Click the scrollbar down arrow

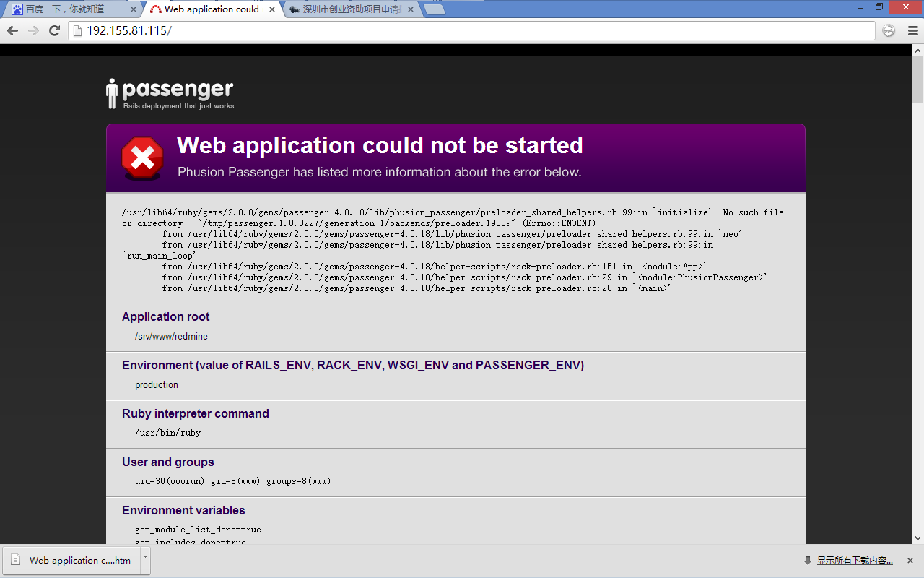(x=918, y=538)
